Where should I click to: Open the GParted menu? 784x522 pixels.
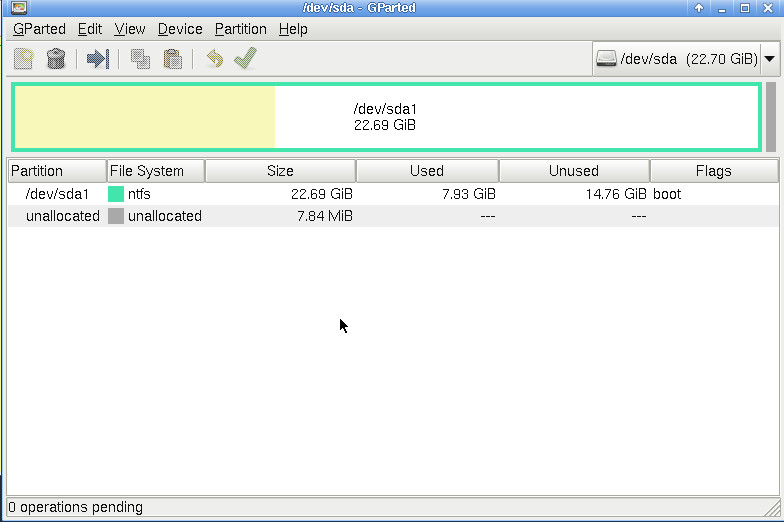39,29
